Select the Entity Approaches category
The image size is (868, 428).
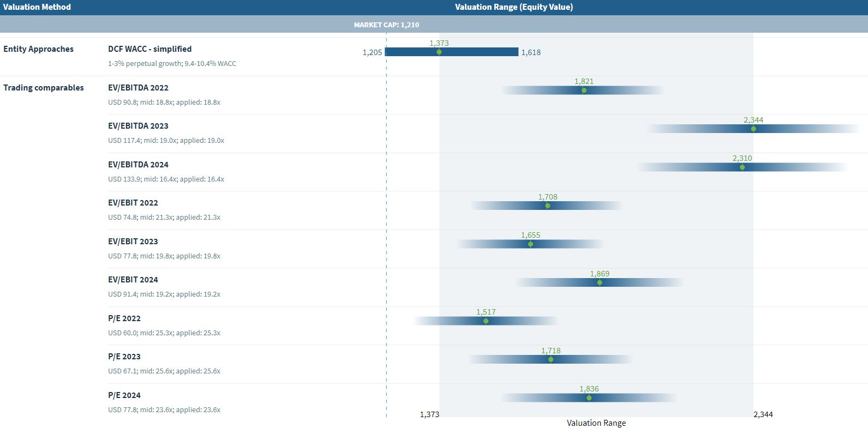38,49
